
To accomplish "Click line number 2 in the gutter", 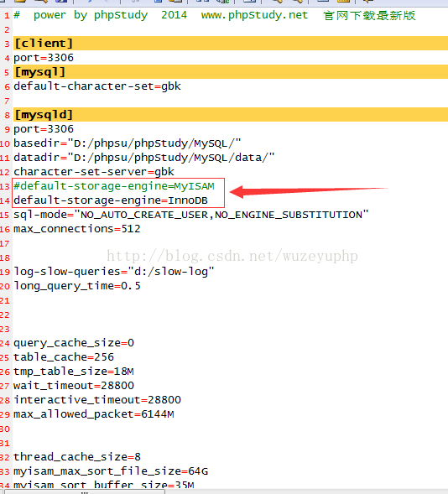I will [7, 30].
